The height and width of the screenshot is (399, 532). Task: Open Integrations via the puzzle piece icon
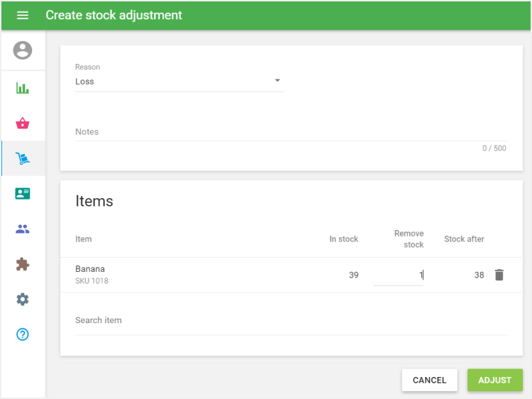point(23,264)
